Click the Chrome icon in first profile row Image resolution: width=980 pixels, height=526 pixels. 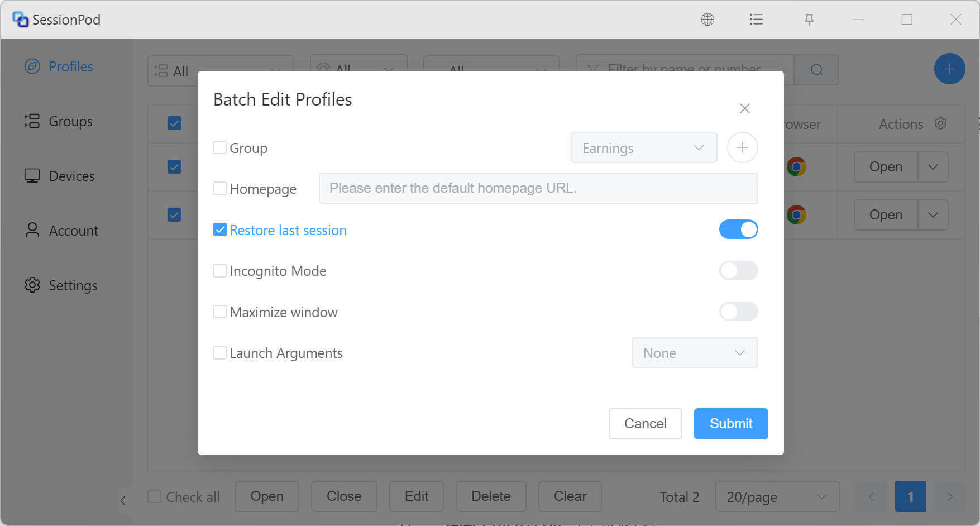[x=796, y=166]
